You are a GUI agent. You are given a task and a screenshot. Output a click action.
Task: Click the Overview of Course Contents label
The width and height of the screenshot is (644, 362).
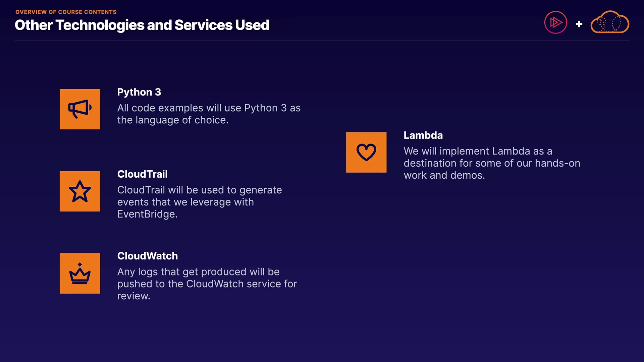66,12
